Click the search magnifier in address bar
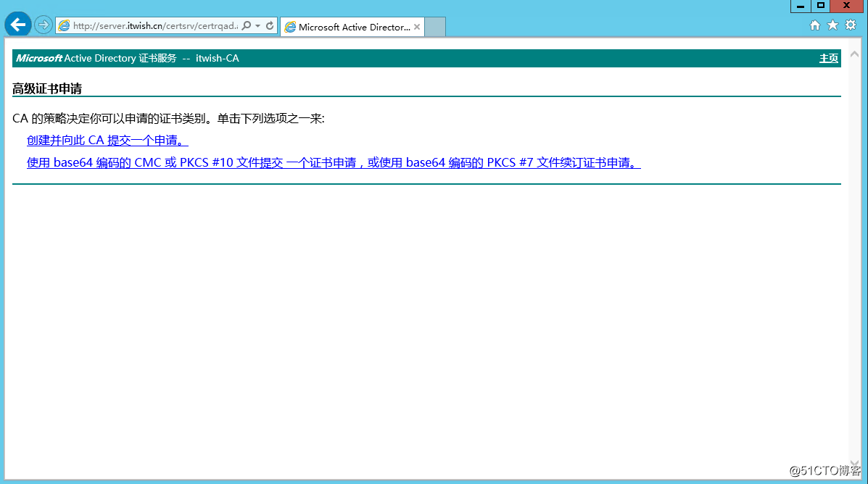The image size is (868, 484). (x=247, y=26)
